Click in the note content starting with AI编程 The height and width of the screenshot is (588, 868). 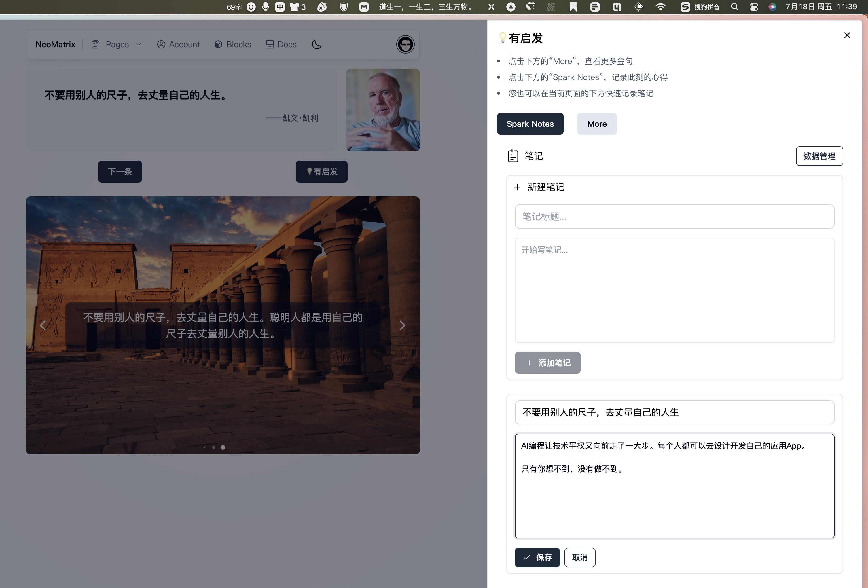[x=674, y=486]
